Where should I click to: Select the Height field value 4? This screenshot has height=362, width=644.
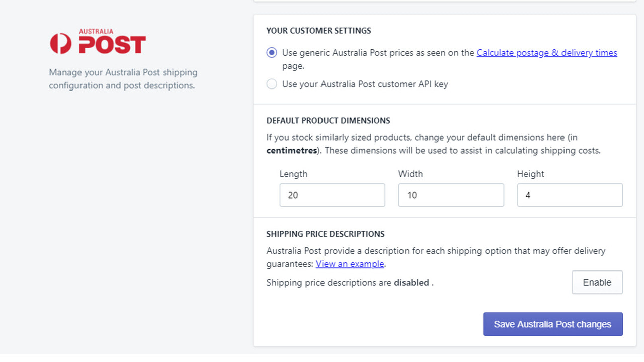[570, 195]
